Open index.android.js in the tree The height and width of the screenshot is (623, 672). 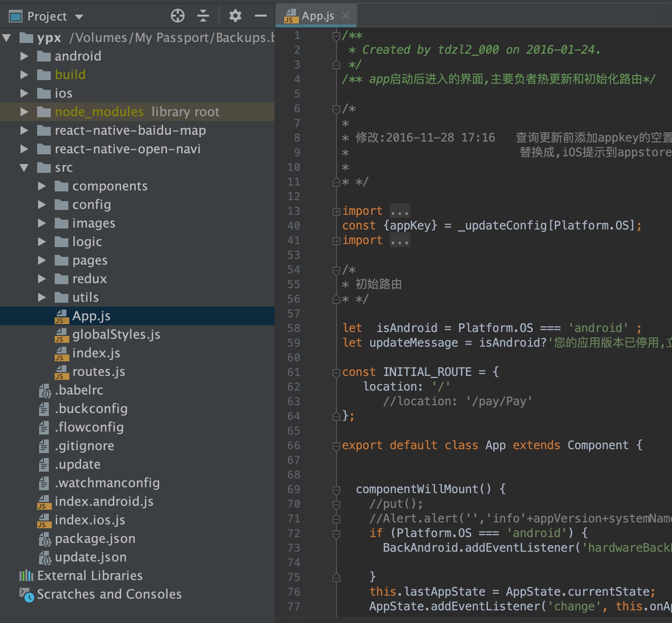137,501
